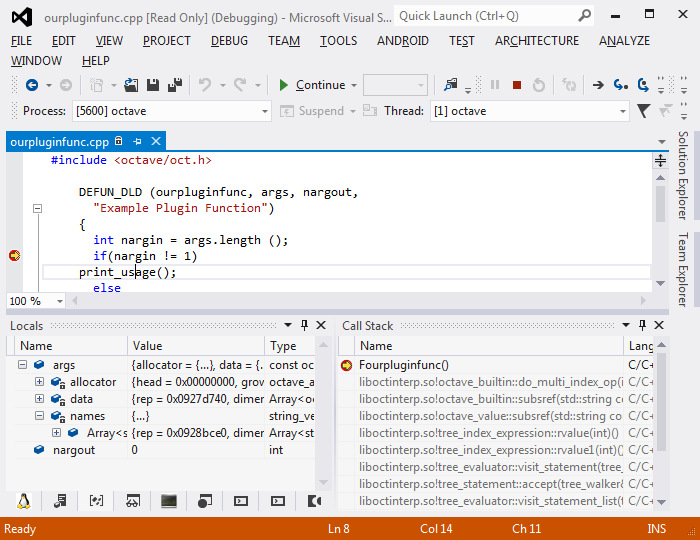Open the ARCHITECTURE menu
The height and width of the screenshot is (540, 700).
coord(536,41)
